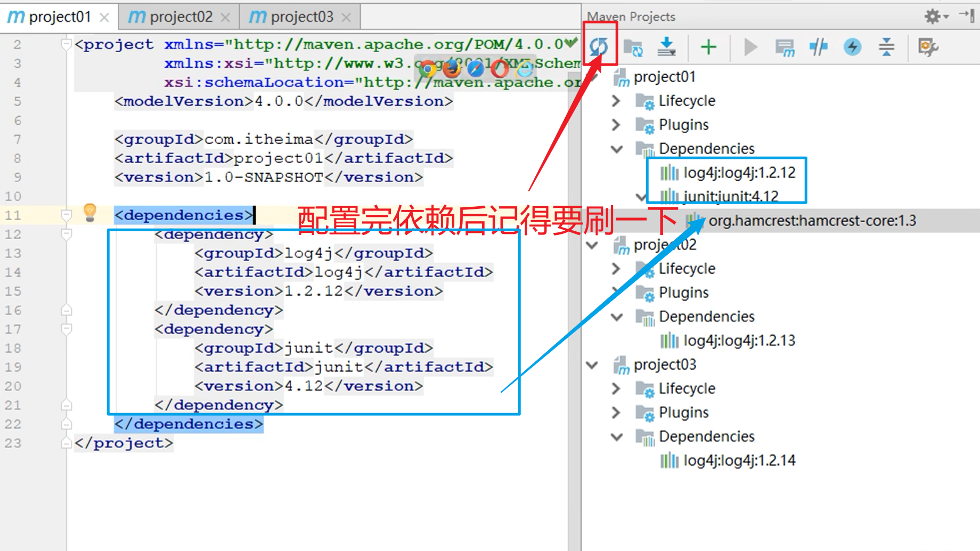
Task: Click fold toggle at line 11 dependencies
Action: pos(66,215)
